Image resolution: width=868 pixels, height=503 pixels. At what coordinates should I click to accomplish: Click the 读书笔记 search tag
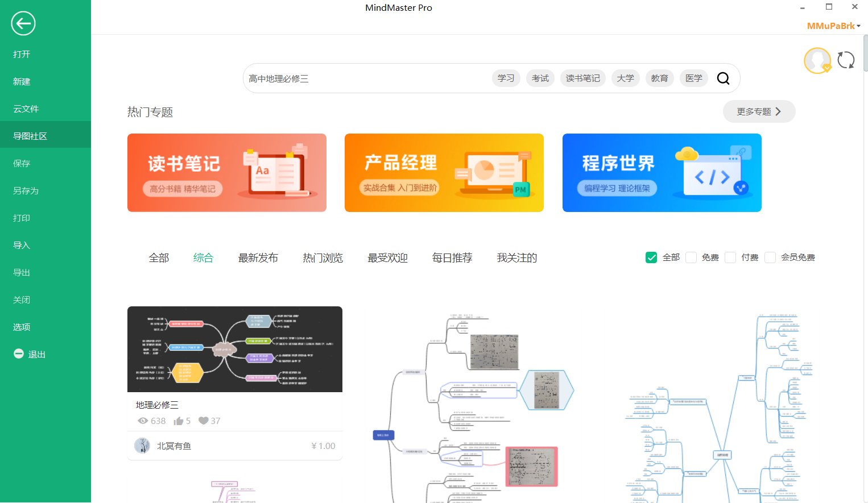[583, 78]
